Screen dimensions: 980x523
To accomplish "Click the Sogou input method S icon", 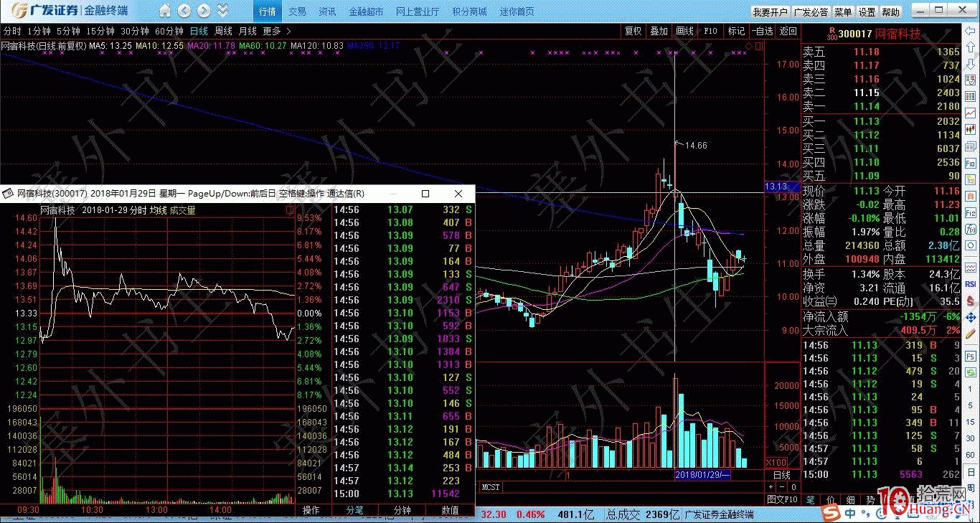I will pyautogui.click(x=831, y=514).
